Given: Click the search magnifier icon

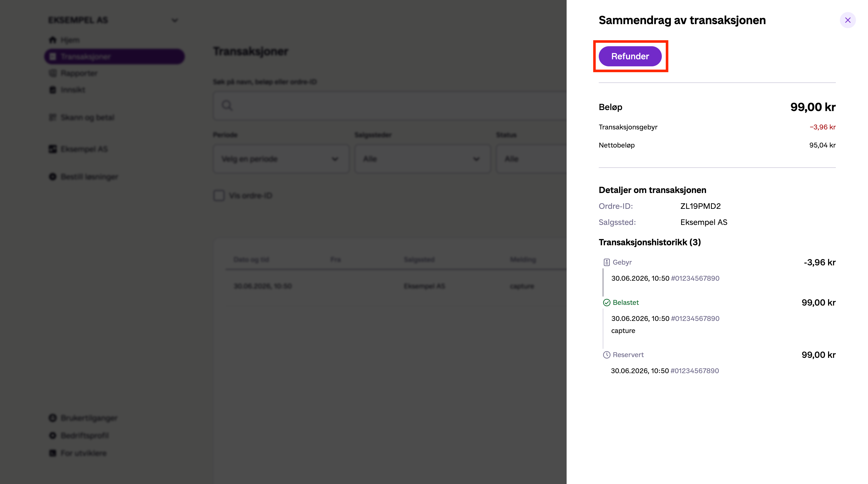Looking at the screenshot, I should point(227,106).
